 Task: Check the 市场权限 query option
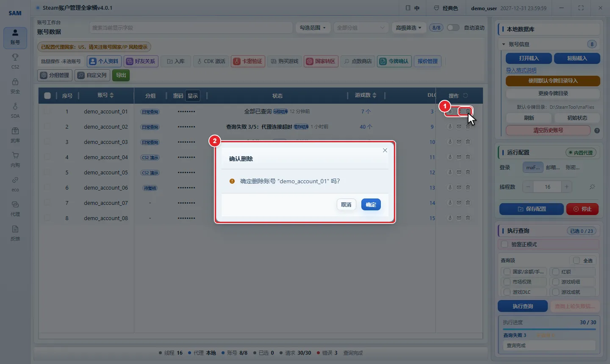point(507,282)
